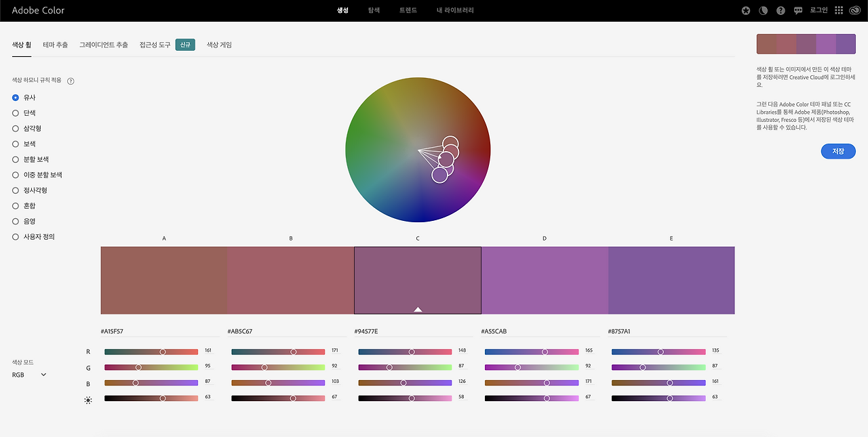Edit the hex field #8757A1
Image resolution: width=868 pixels, height=437 pixels.
667,332
